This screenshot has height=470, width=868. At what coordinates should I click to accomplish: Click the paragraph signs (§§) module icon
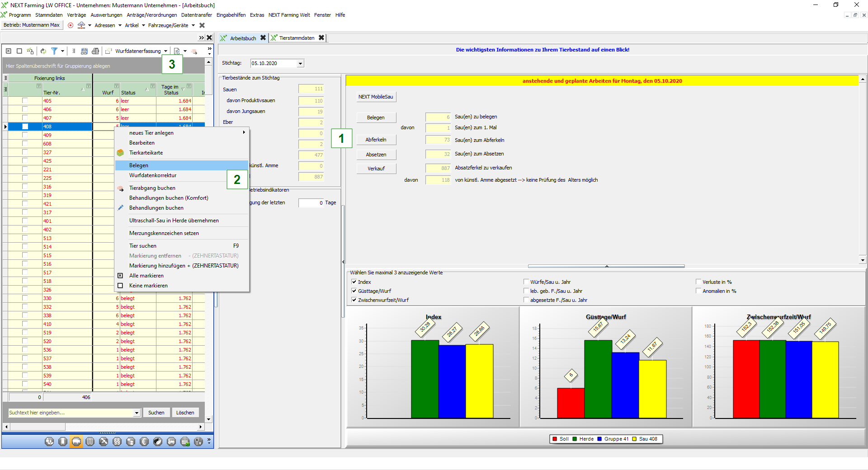(x=117, y=442)
